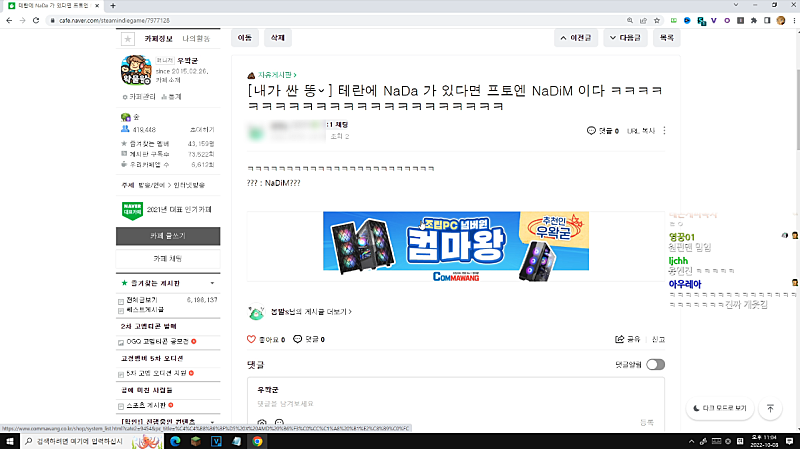The height and width of the screenshot is (449, 800).
Task: Switch to the 나의활동 tab
Action: click(x=196, y=39)
